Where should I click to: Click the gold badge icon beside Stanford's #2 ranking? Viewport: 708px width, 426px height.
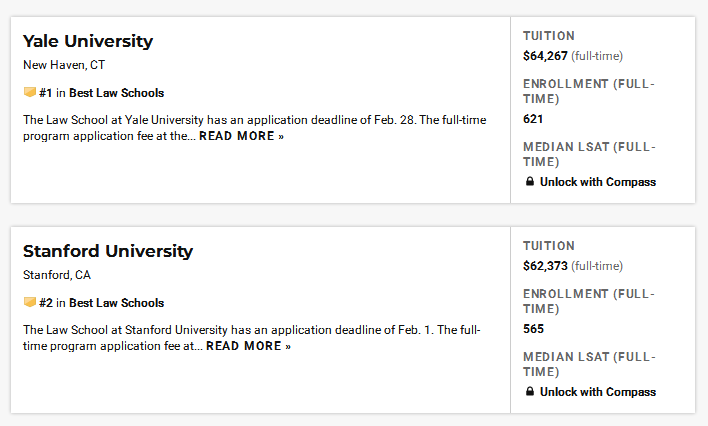click(30, 302)
